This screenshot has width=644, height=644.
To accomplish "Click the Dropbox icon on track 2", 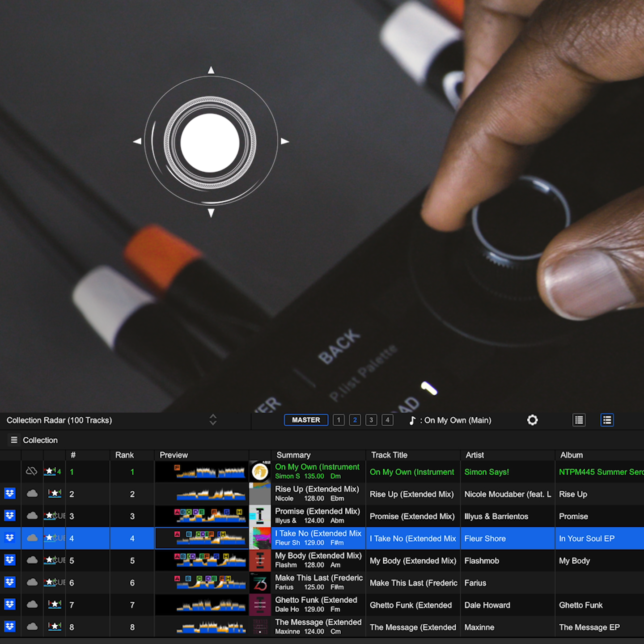I will 10,494.
